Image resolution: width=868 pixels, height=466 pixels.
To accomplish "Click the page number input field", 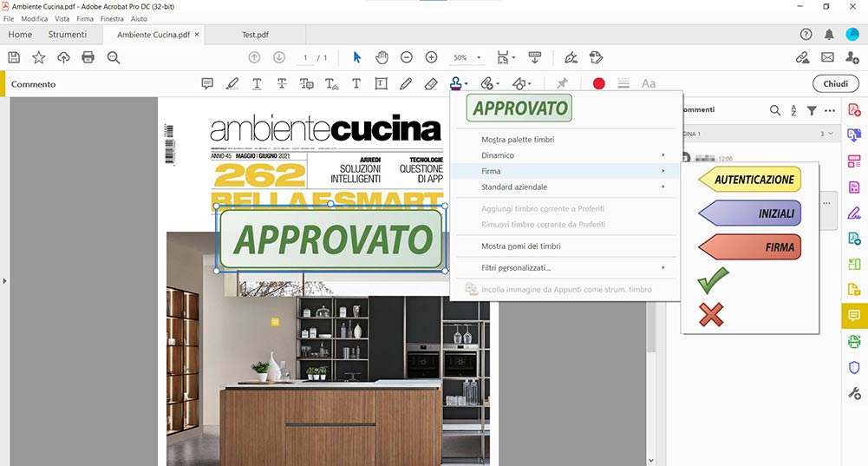I will (306, 57).
